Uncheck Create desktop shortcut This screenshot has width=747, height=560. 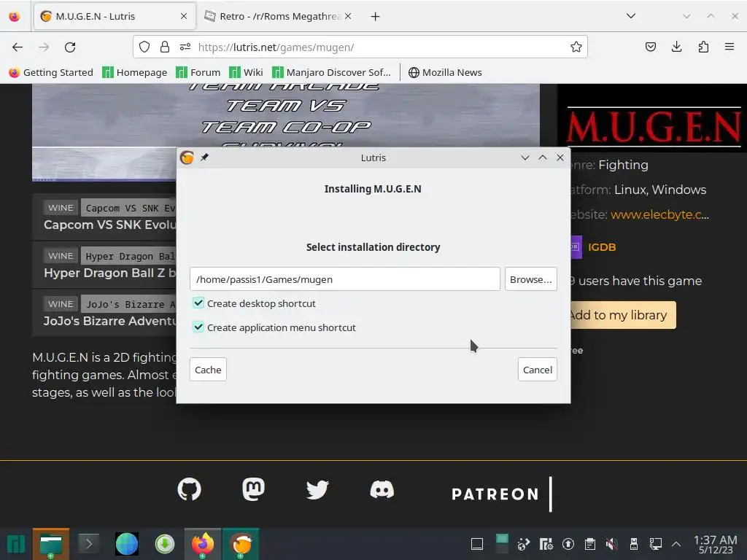pos(198,303)
